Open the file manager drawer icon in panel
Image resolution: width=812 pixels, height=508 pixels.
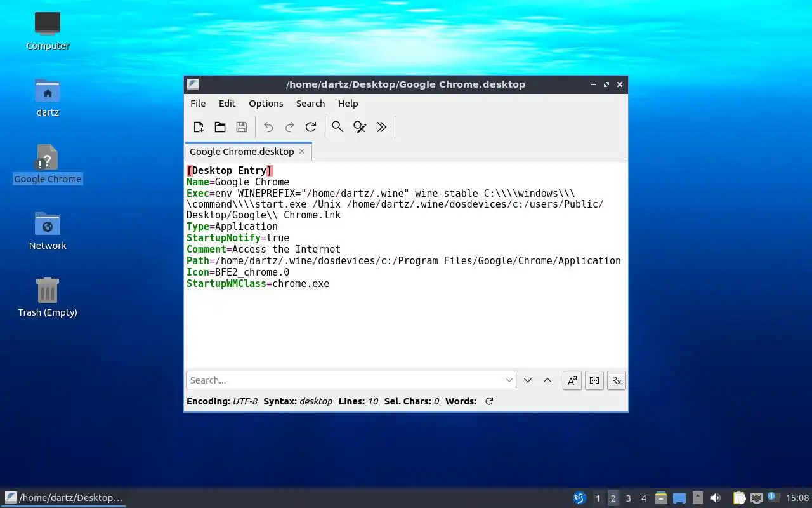(661, 498)
